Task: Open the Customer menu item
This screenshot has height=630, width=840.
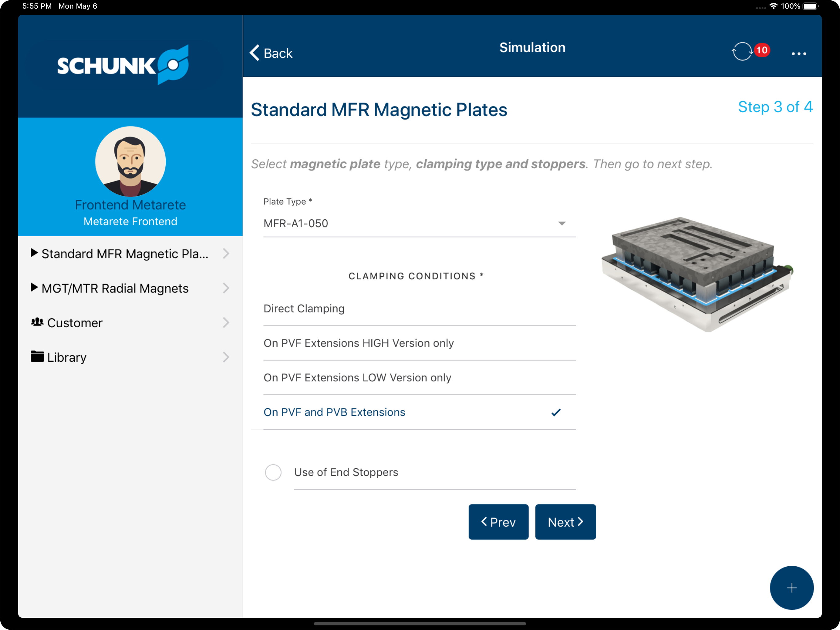Action: 130,323
